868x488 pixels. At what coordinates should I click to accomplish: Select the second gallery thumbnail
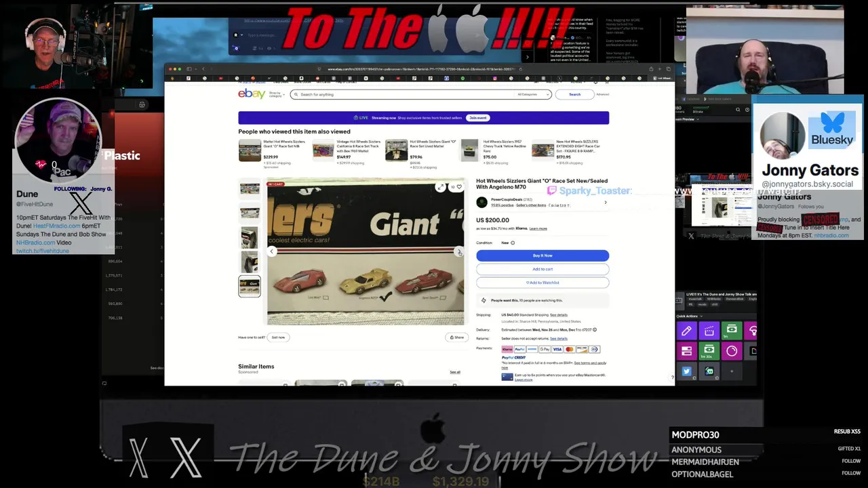(249, 213)
